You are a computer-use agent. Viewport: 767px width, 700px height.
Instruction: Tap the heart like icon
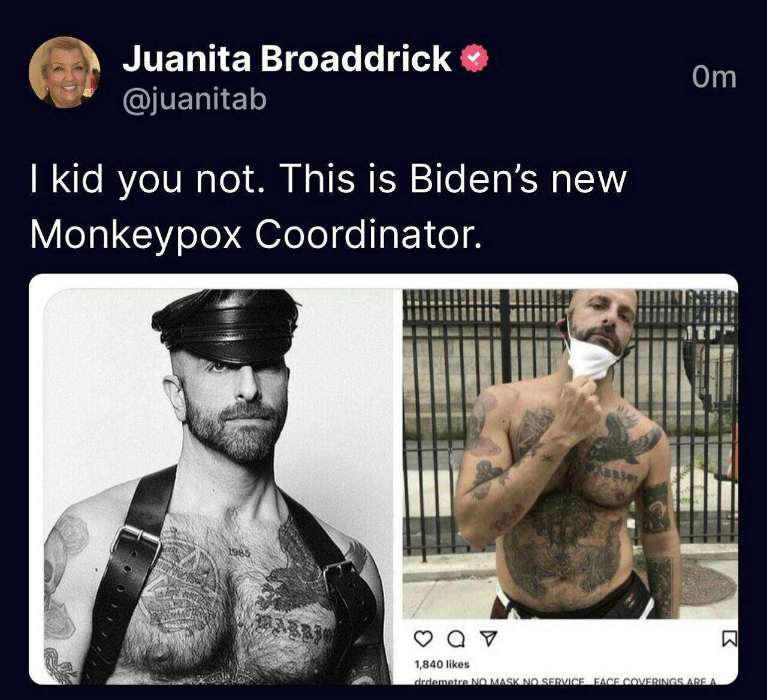[423, 639]
